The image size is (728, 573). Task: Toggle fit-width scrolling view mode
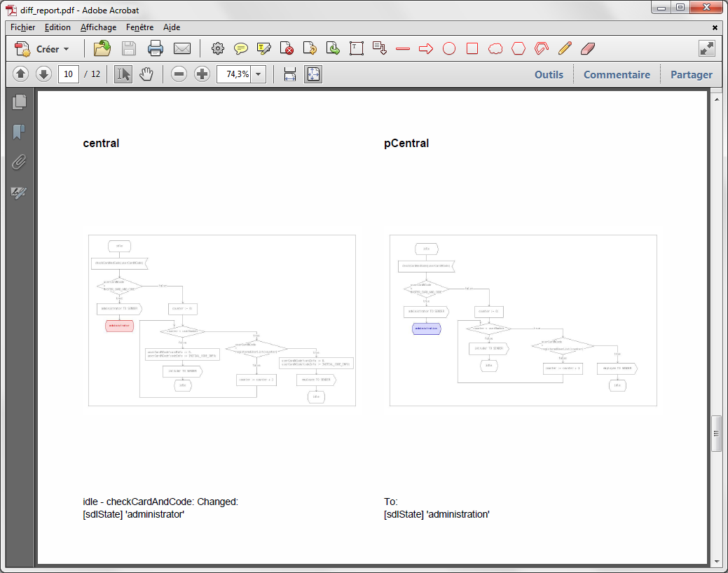tap(290, 74)
